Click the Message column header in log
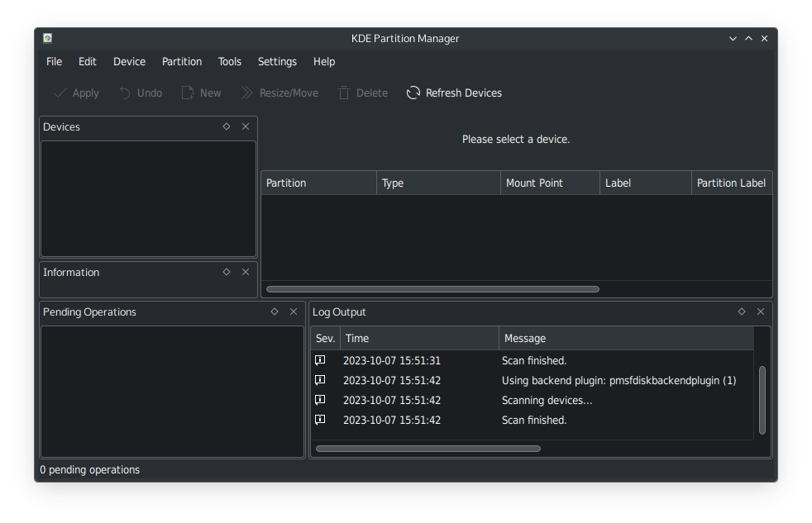 coord(626,338)
